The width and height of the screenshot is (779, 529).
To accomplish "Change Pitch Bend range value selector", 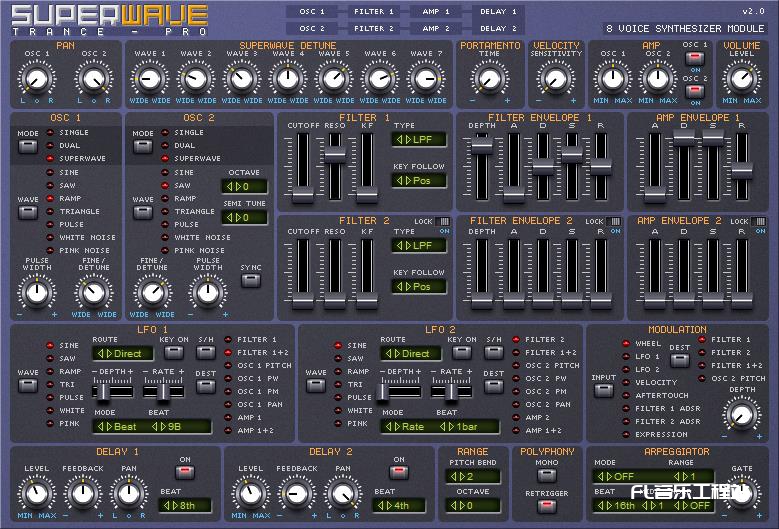I will tap(472, 476).
